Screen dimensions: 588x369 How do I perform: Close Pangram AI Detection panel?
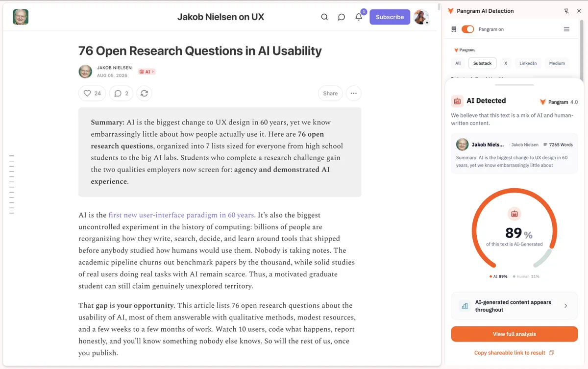click(579, 11)
